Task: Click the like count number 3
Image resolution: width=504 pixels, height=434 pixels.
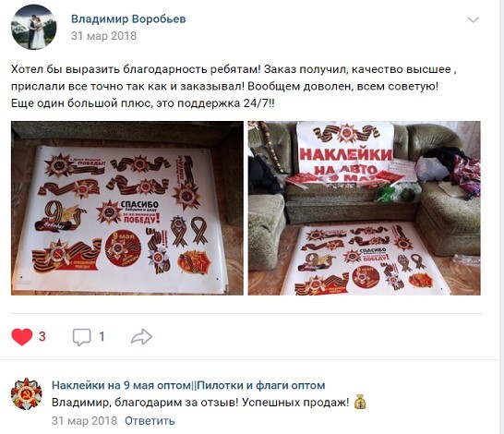Action: [42, 337]
